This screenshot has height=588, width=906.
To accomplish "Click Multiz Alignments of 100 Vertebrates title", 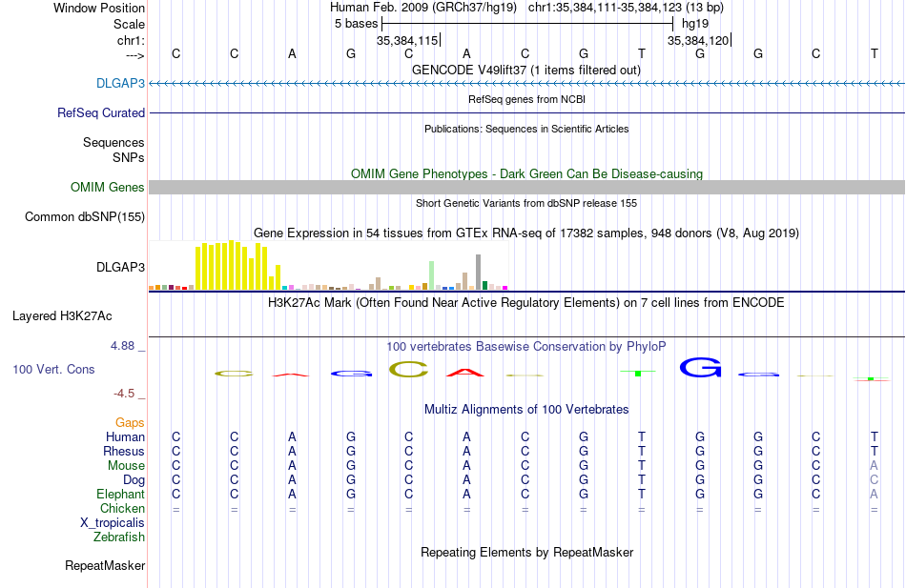I will click(526, 410).
